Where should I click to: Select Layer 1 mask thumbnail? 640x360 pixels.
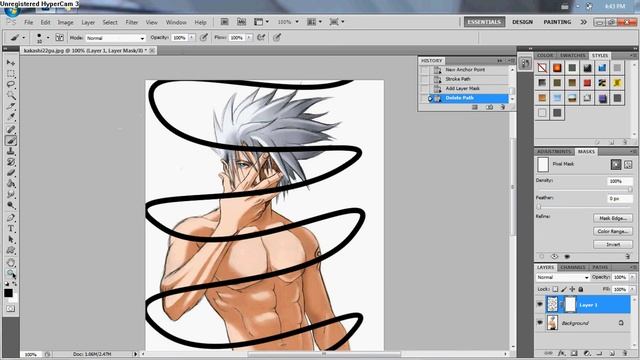point(570,304)
